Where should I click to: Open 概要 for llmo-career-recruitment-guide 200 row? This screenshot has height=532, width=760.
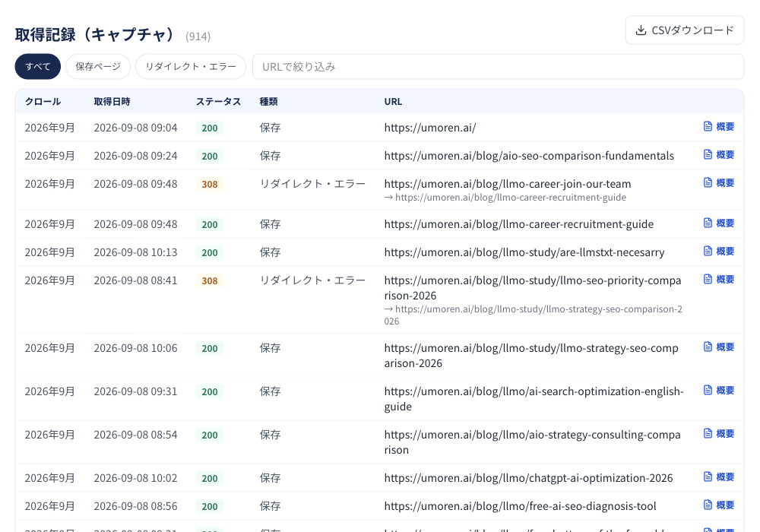point(719,223)
